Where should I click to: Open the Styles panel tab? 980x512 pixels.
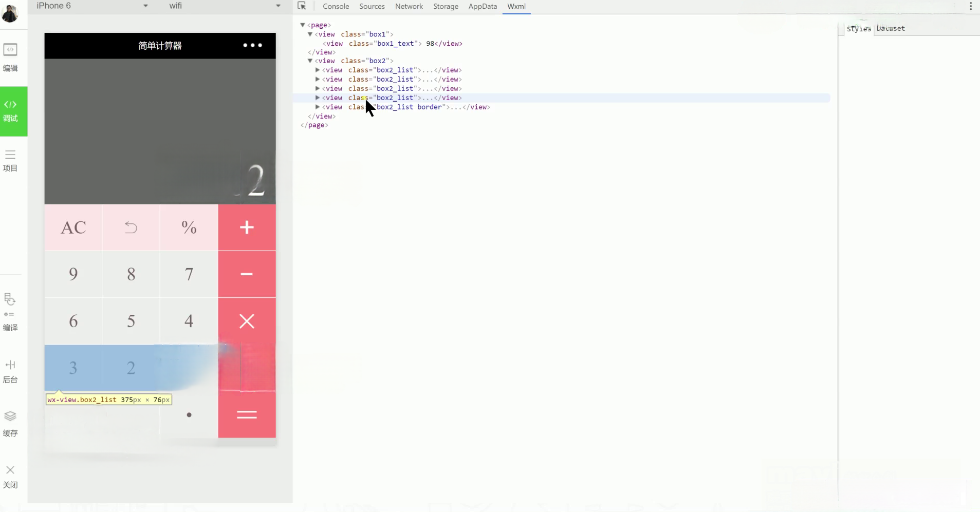click(x=859, y=29)
